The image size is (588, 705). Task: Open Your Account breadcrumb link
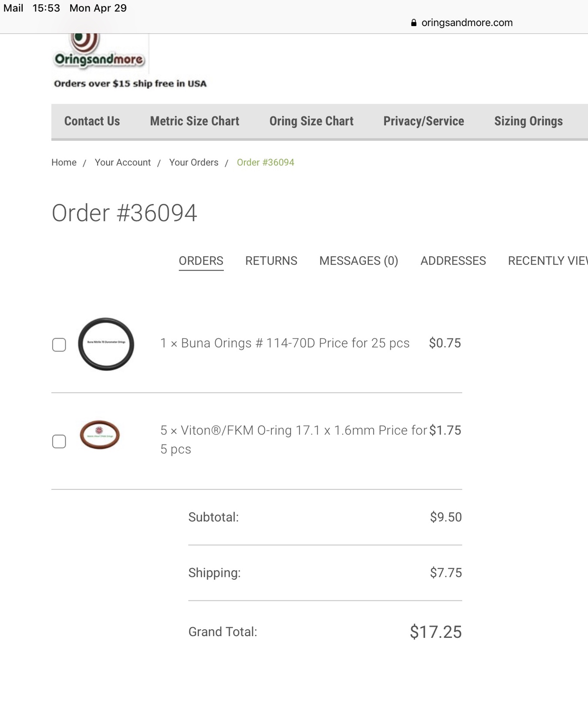(x=123, y=163)
